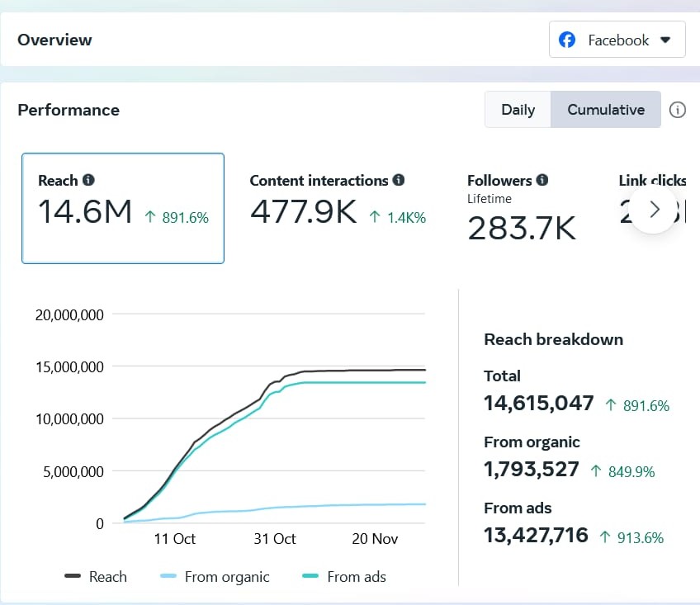700x605 pixels.
Task: Toggle the From ads legend series
Action: pyautogui.click(x=344, y=577)
